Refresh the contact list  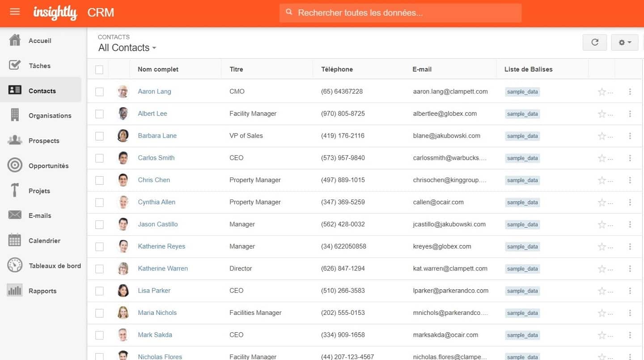594,42
